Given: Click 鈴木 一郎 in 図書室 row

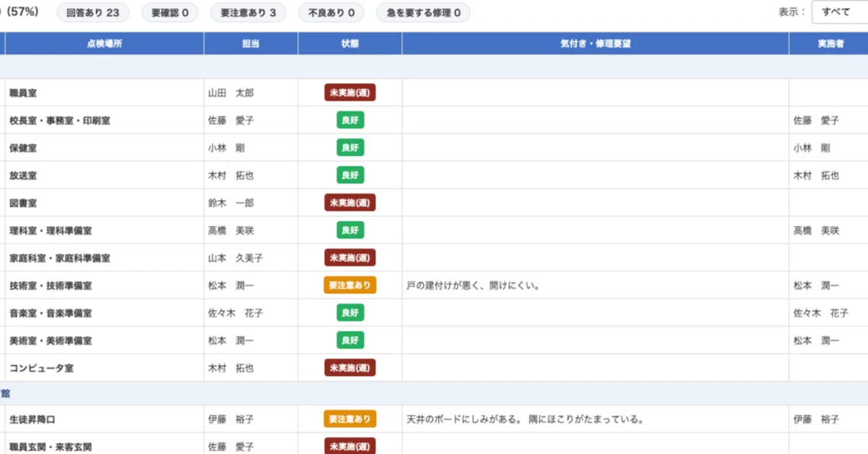Looking at the screenshot, I should (x=231, y=203).
